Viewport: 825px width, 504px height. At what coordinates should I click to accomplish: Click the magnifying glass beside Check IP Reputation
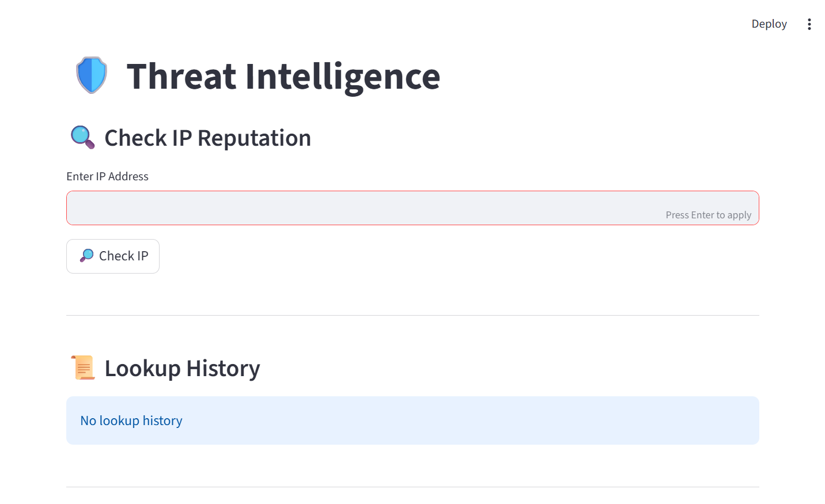click(x=82, y=138)
